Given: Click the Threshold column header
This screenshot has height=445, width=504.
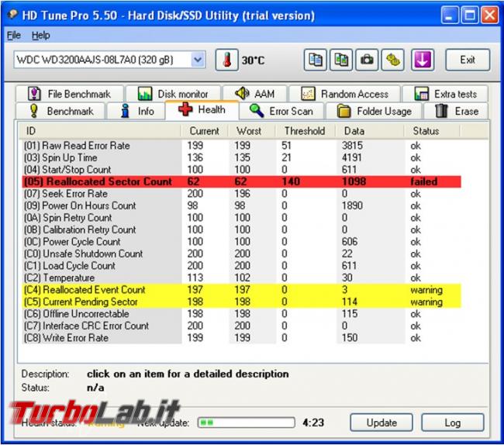Looking at the screenshot, I should click(x=305, y=131).
